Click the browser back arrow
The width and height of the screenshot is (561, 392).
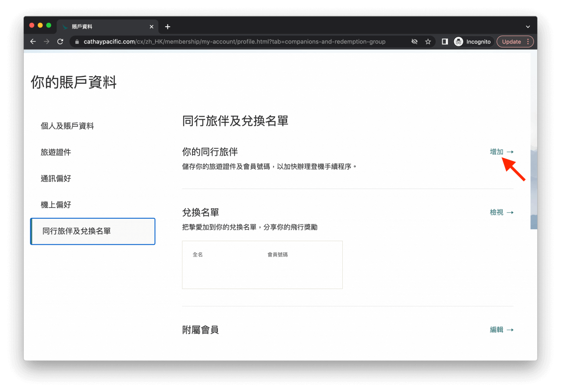(33, 42)
